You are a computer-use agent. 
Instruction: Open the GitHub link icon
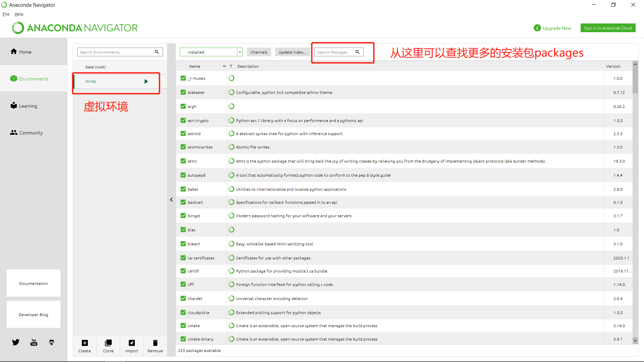point(52,342)
